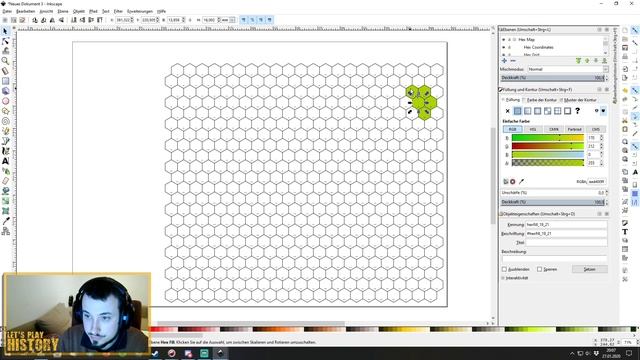Click the alpha A channel slider

pyautogui.click(x=548, y=163)
